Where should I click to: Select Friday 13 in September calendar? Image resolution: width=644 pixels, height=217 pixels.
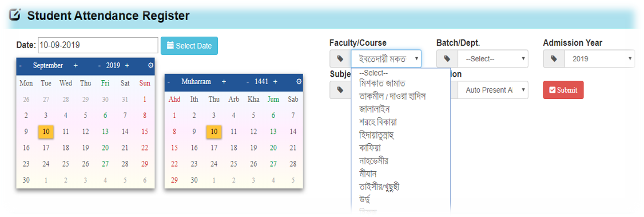[x=105, y=132]
